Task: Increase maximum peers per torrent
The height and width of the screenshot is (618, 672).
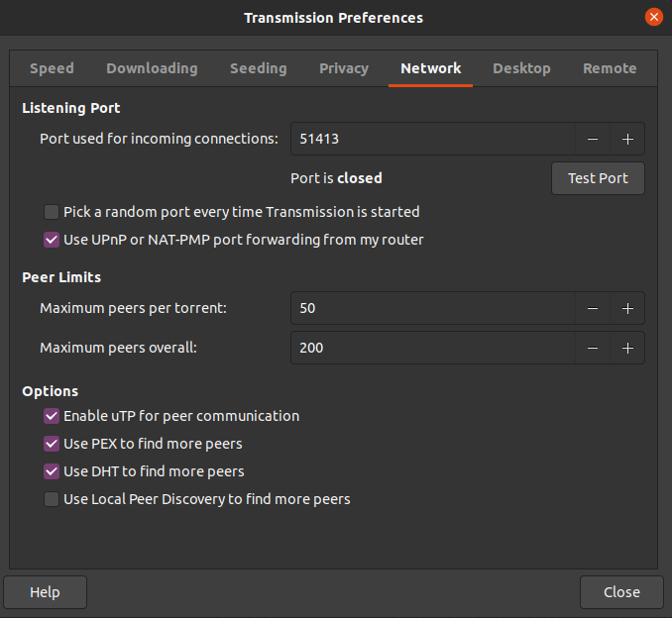Action: coord(627,308)
